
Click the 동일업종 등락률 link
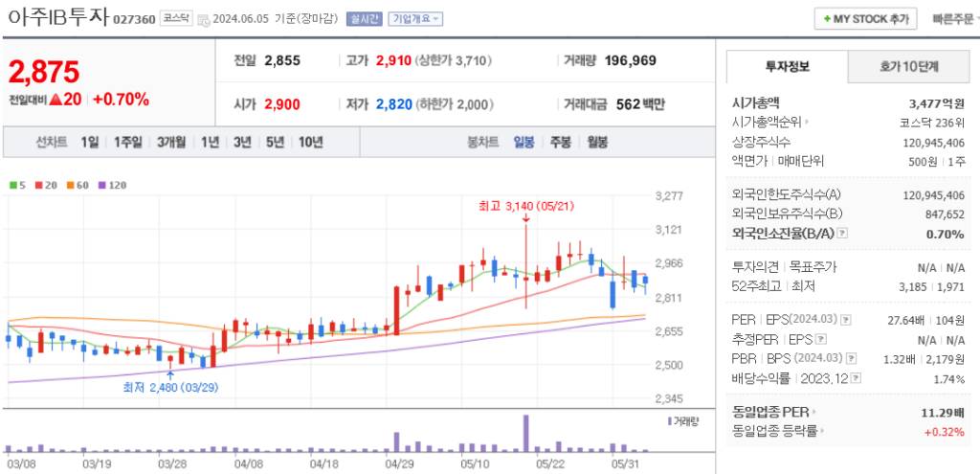tap(774, 431)
